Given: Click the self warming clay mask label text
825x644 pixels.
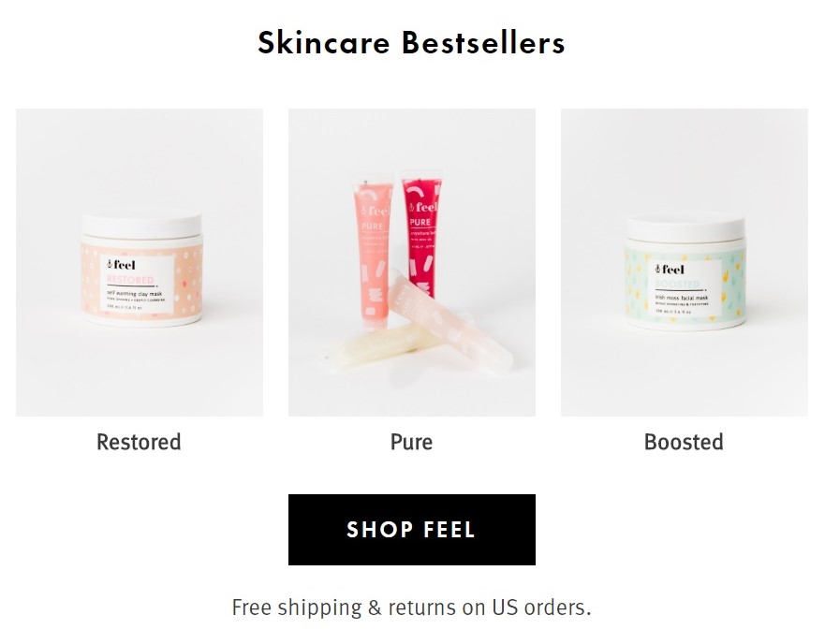Looking at the screenshot, I should click(135, 294).
